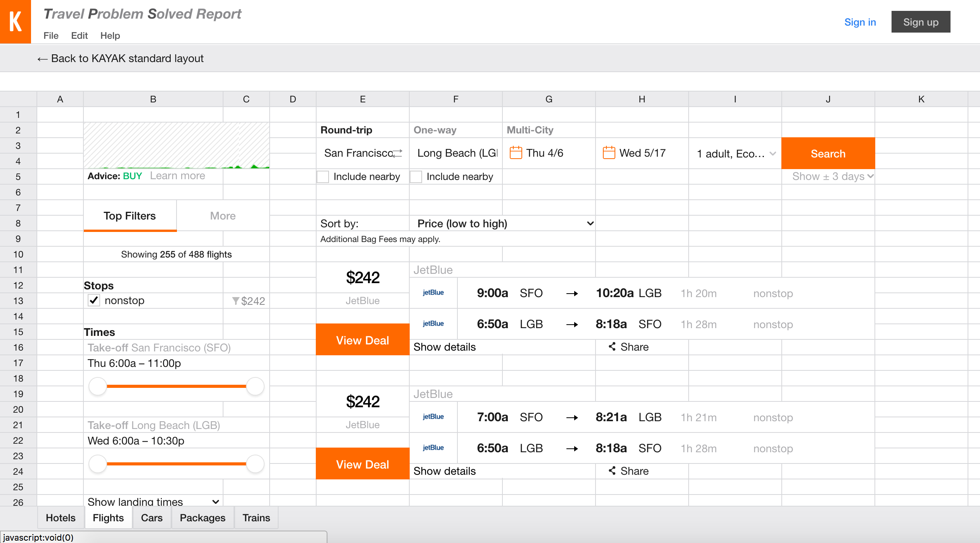Uncheck the nonstop stops checkbox
Screen dimensions: 980x543
click(x=94, y=301)
